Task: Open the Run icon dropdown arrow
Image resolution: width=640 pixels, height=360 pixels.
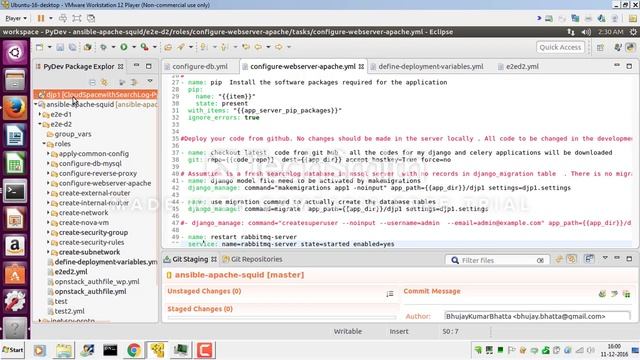Action: 133,47
